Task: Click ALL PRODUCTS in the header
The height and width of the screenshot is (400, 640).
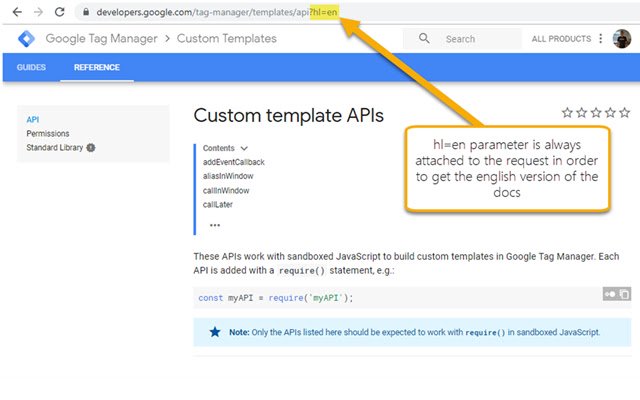Action: tap(561, 39)
